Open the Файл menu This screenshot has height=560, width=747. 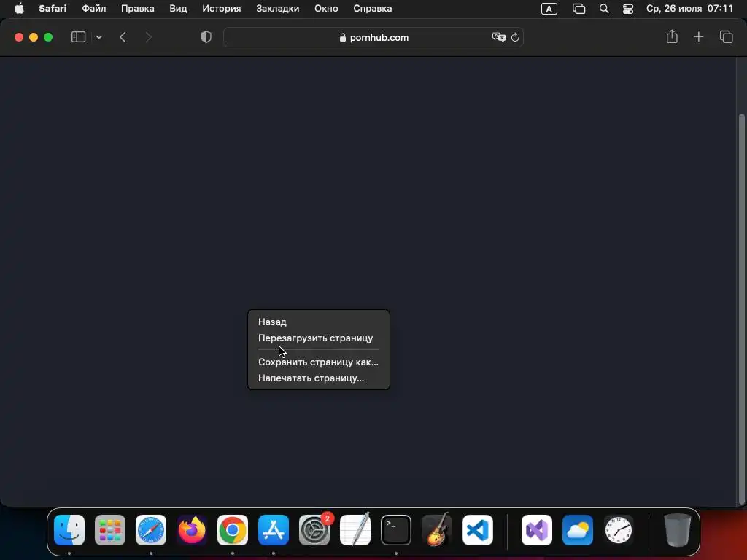click(x=94, y=9)
